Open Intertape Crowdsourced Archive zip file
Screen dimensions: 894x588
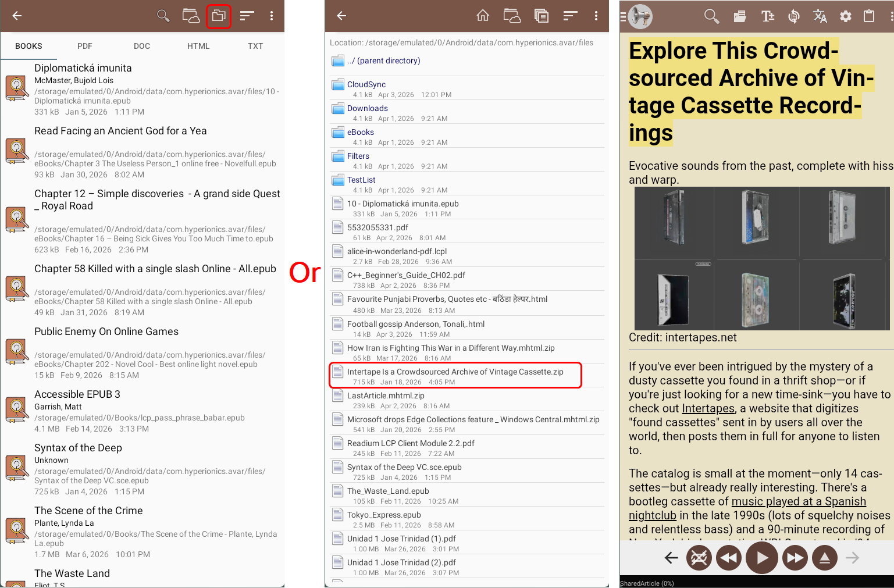coord(455,372)
